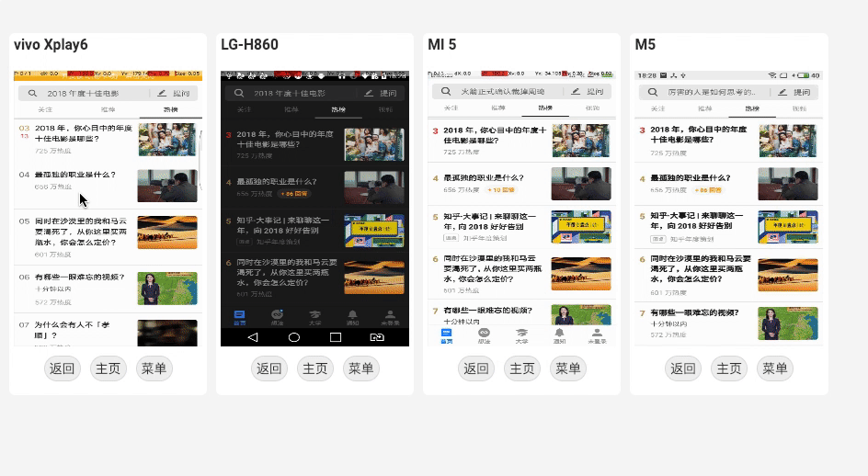Screen dimensions: 868x476
Task: Open vivo Xplay6 movie question thumbnail, item 03
Action: point(167,140)
